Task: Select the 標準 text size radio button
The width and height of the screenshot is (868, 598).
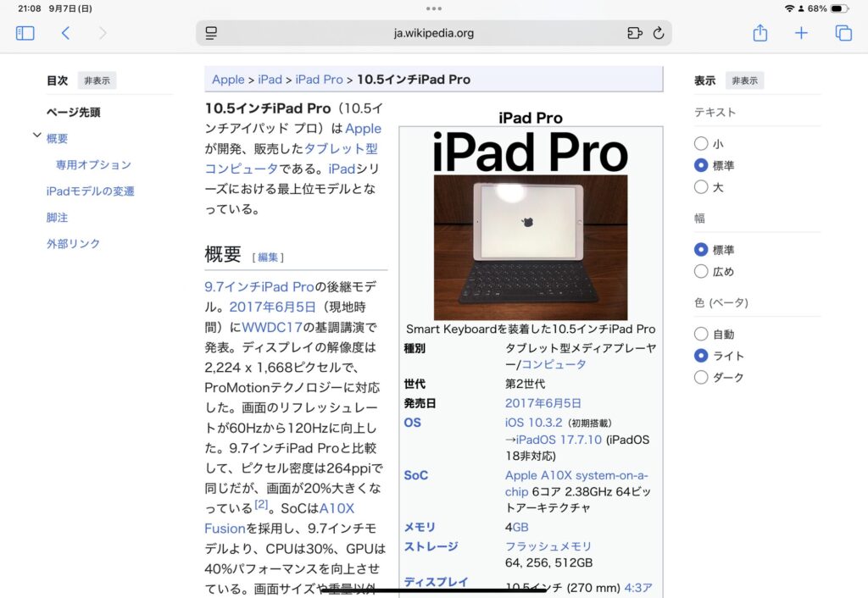Action: tap(701, 165)
